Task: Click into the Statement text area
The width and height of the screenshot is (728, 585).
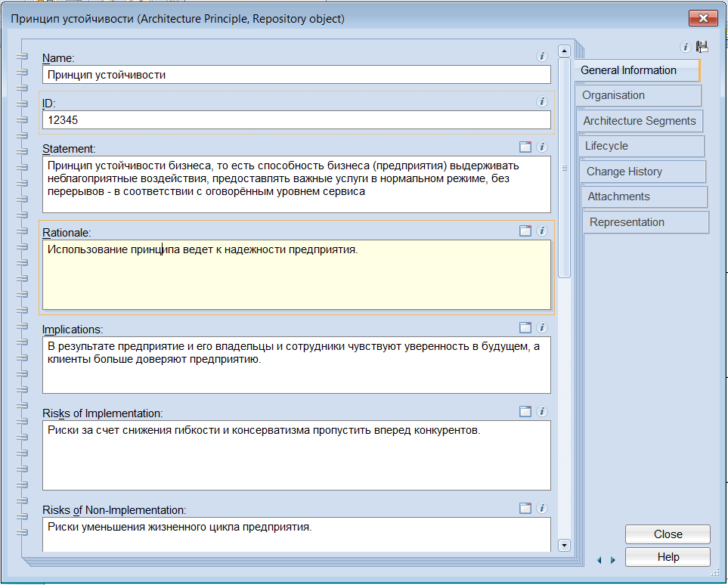Action: (x=296, y=184)
